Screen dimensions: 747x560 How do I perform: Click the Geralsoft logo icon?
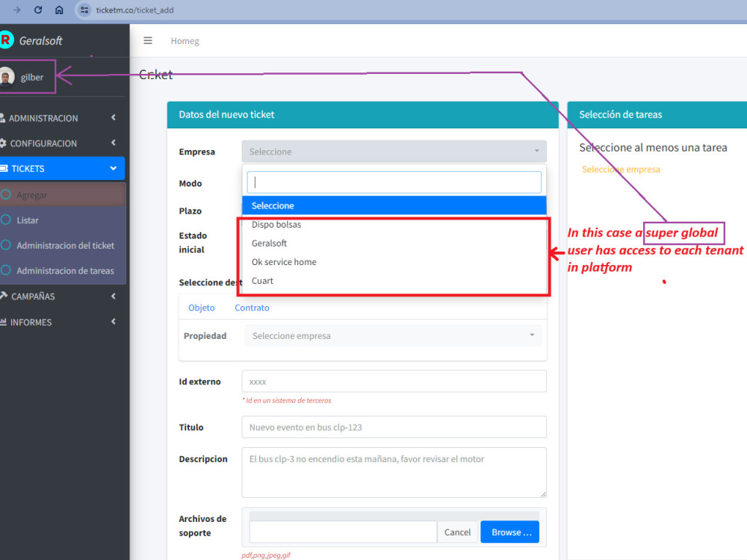point(6,40)
